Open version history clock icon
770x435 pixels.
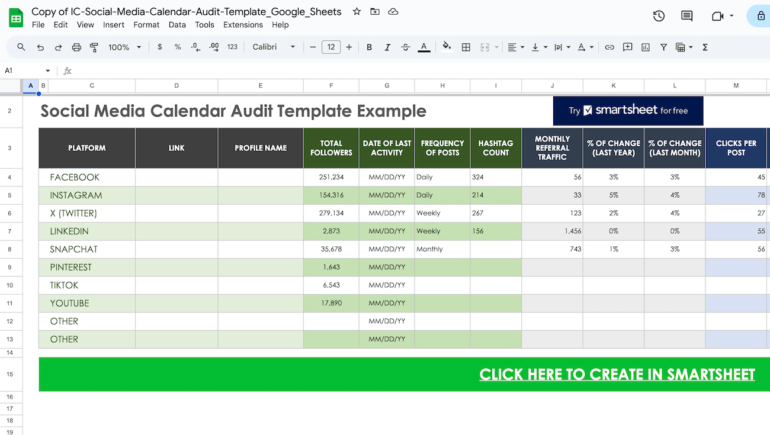tap(659, 16)
